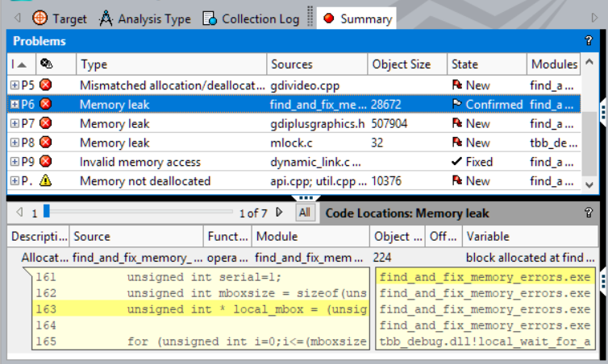Sort by Object size column in Code Locations
Viewport: 608px width, 364px height.
tap(398, 236)
